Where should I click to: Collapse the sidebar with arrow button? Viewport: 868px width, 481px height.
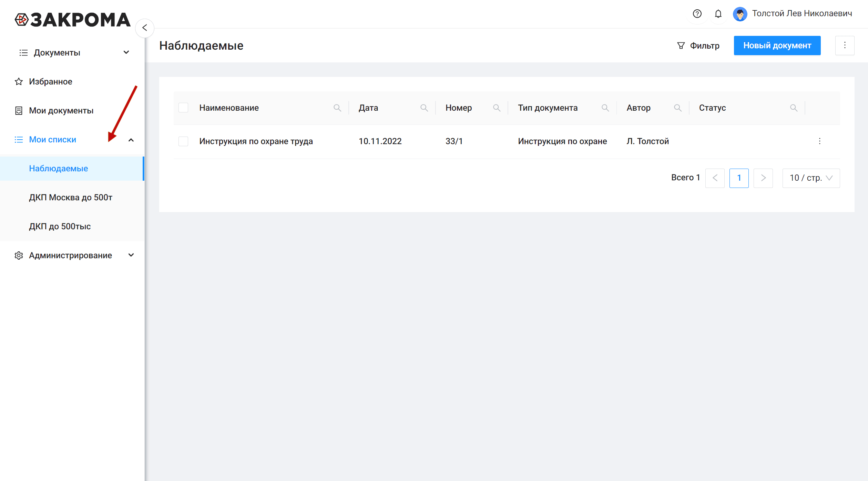145,28
